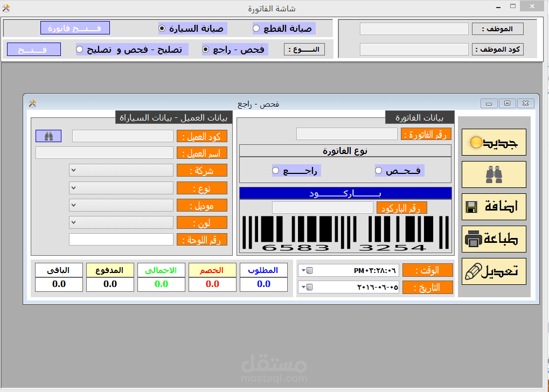Maximize the فحص - راجع inner window
This screenshot has width=549, height=392.
click(x=507, y=103)
